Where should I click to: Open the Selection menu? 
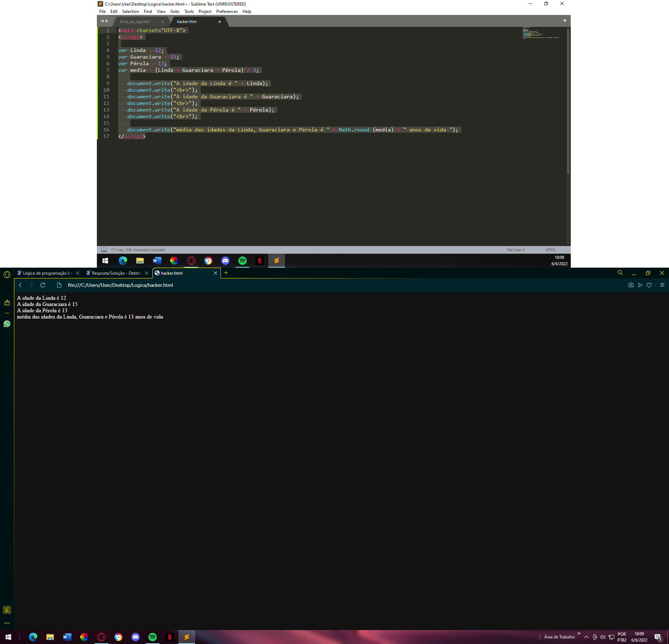(130, 11)
